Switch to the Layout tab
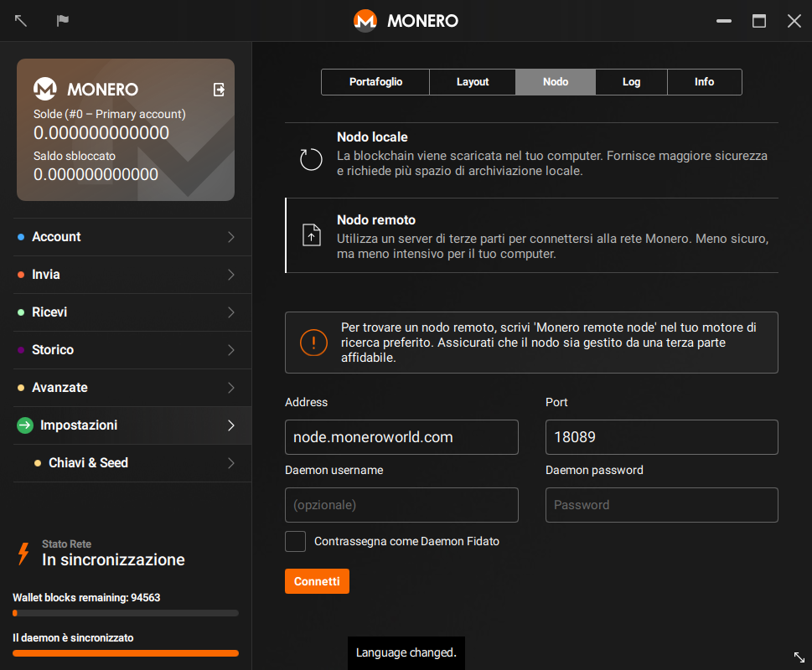The image size is (812, 670). pos(473,82)
